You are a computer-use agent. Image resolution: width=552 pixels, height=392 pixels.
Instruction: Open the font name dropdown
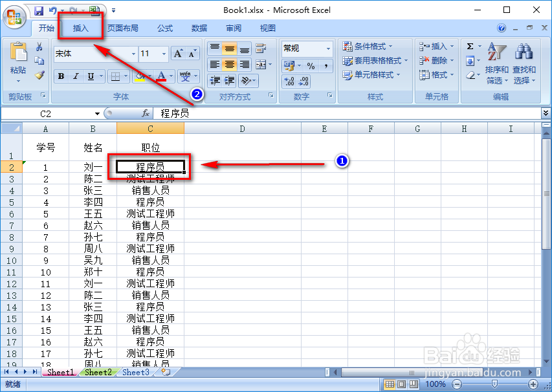[x=133, y=54]
